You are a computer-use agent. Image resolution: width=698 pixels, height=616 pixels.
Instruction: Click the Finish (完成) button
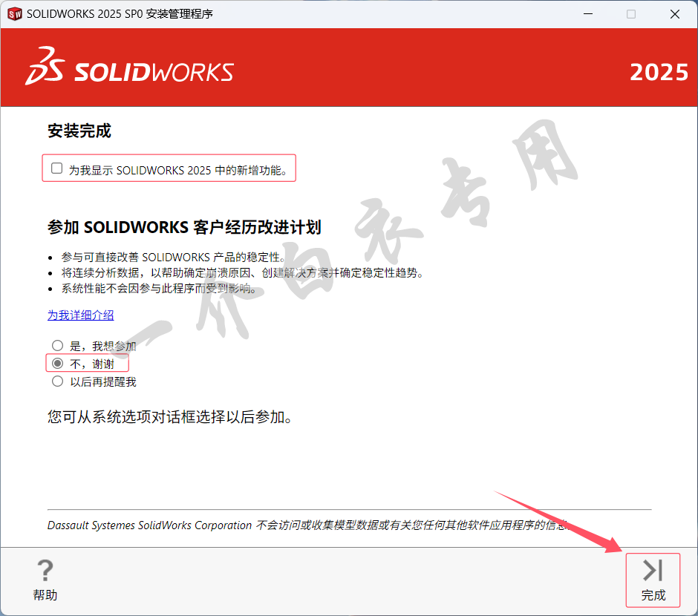coord(653,580)
